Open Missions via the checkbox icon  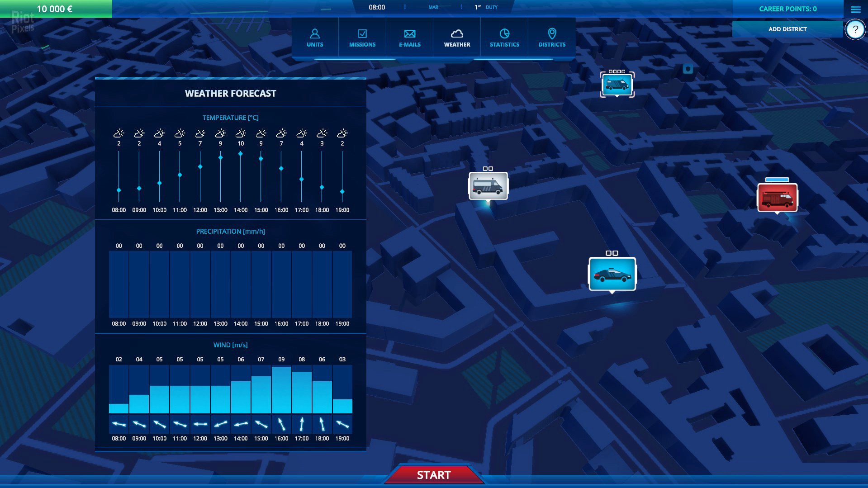(x=362, y=33)
